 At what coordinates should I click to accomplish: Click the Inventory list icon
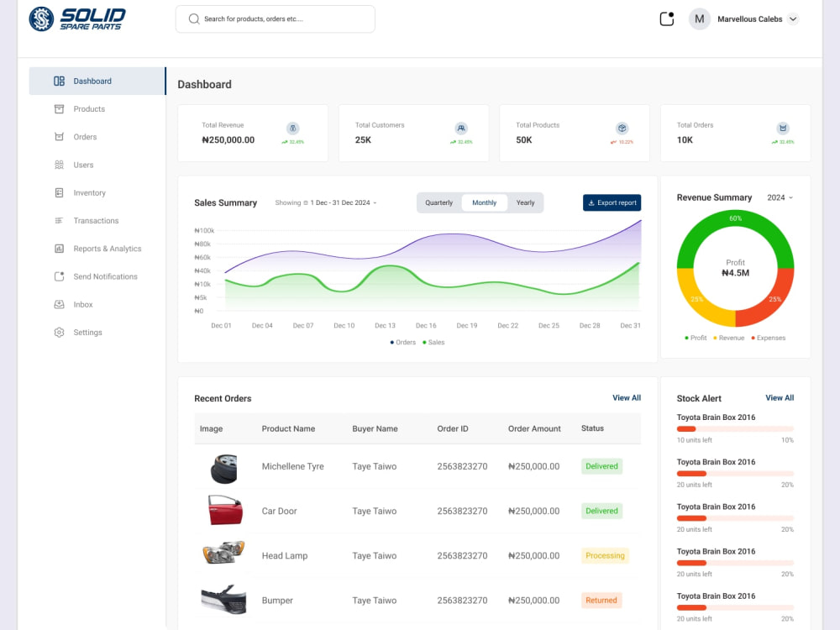(59, 192)
